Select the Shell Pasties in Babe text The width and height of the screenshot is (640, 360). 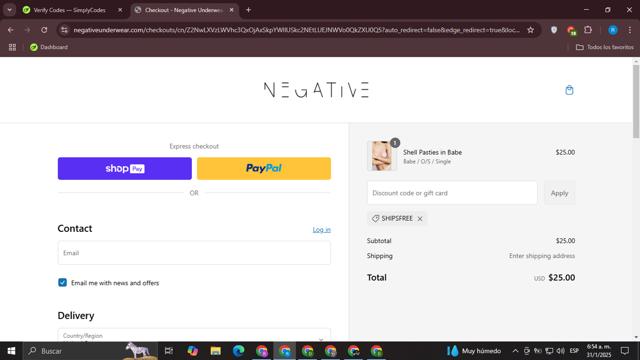(432, 152)
